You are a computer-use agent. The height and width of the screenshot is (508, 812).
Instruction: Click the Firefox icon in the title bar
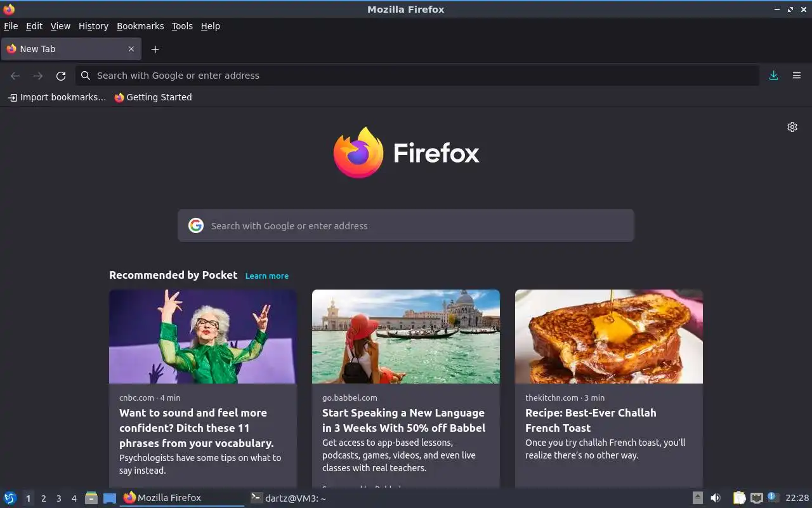pos(9,9)
